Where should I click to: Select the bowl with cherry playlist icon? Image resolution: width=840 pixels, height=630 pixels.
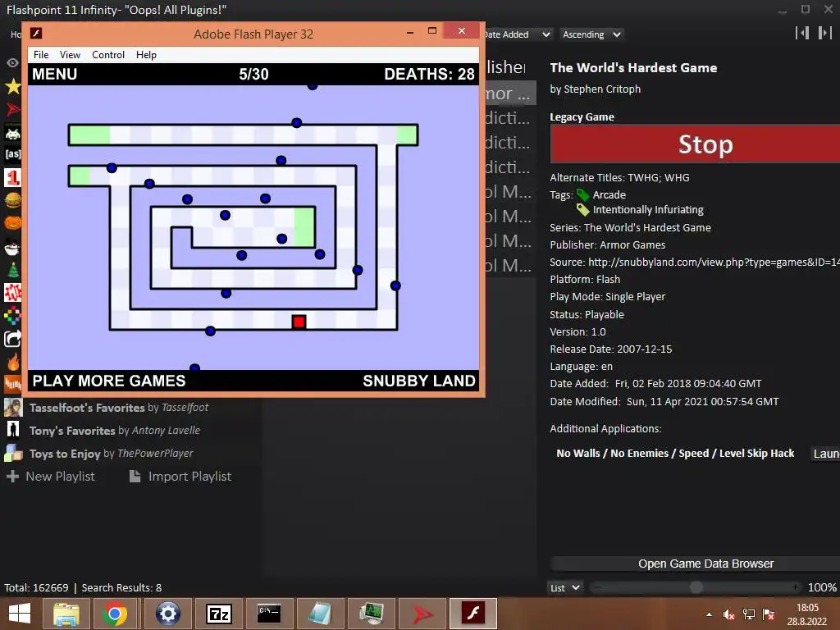tap(12, 247)
